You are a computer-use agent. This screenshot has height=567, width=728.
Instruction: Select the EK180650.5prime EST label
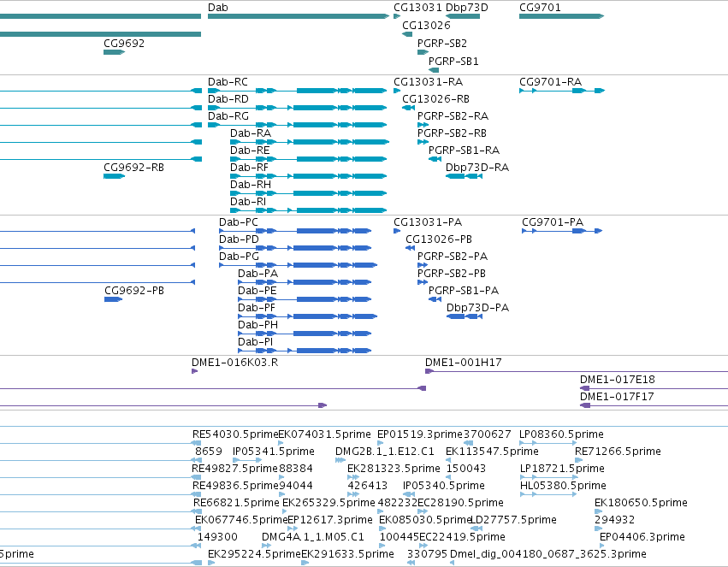tap(641, 503)
